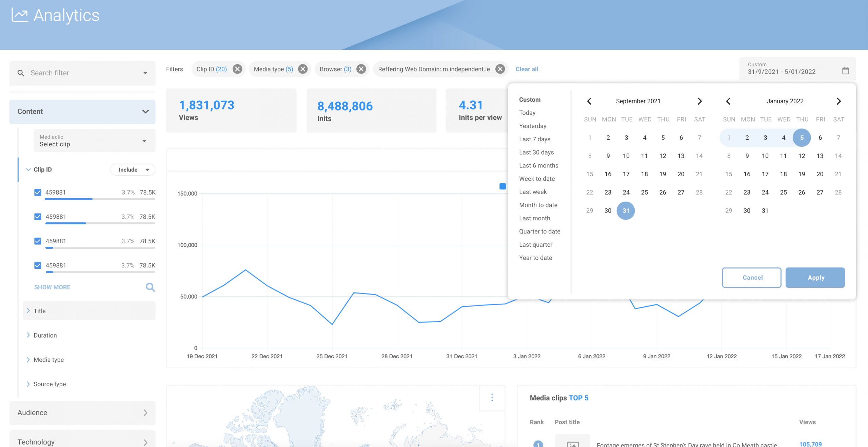
Task: Uncheck the second 459881 clip checkbox
Action: [38, 217]
